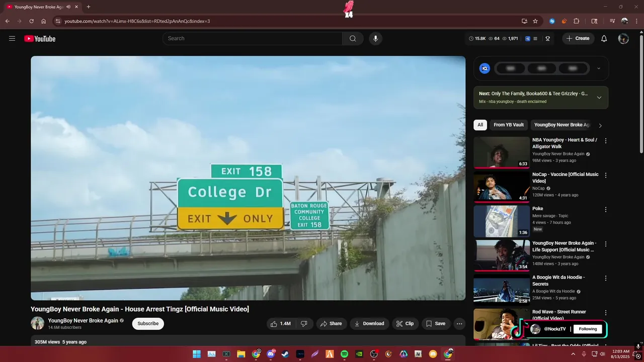The height and width of the screenshot is (362, 644).
Task: Open options for NoCap Vaccine video
Action: [x=606, y=175]
